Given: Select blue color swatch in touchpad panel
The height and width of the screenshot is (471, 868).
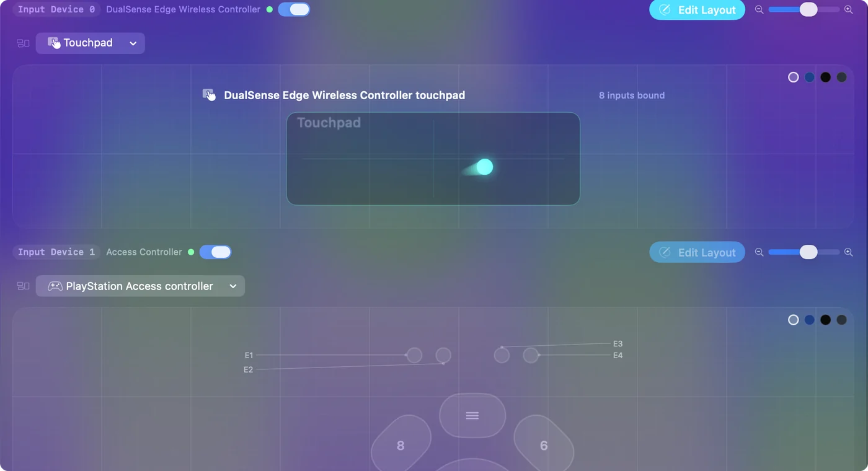Looking at the screenshot, I should (x=809, y=77).
